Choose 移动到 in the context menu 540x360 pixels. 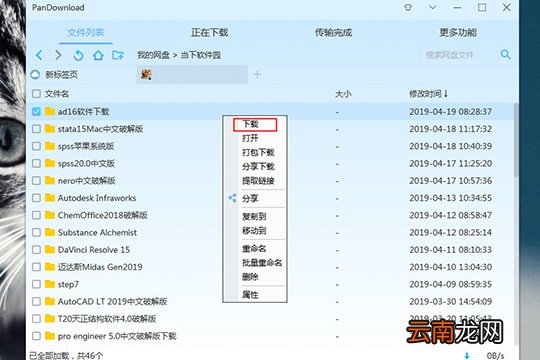(254, 230)
